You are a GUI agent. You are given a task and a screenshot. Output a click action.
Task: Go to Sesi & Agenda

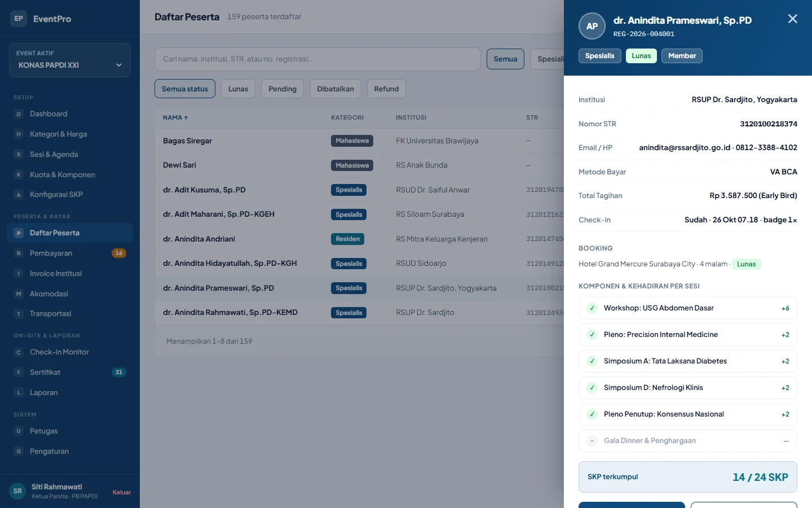tap(70, 155)
